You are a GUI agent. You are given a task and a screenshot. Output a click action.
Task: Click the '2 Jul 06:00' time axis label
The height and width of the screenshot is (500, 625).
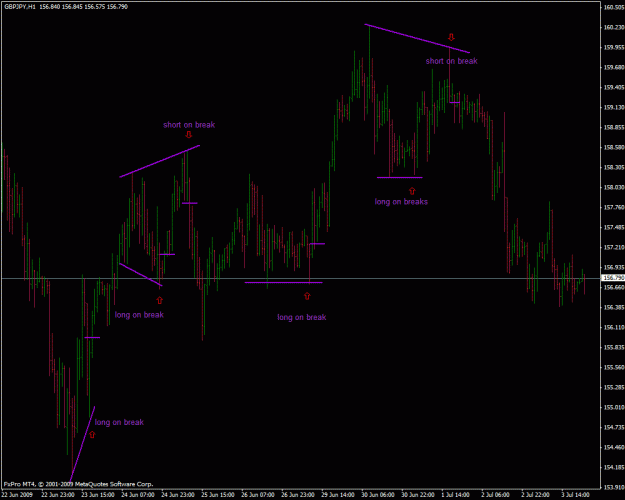tap(496, 495)
